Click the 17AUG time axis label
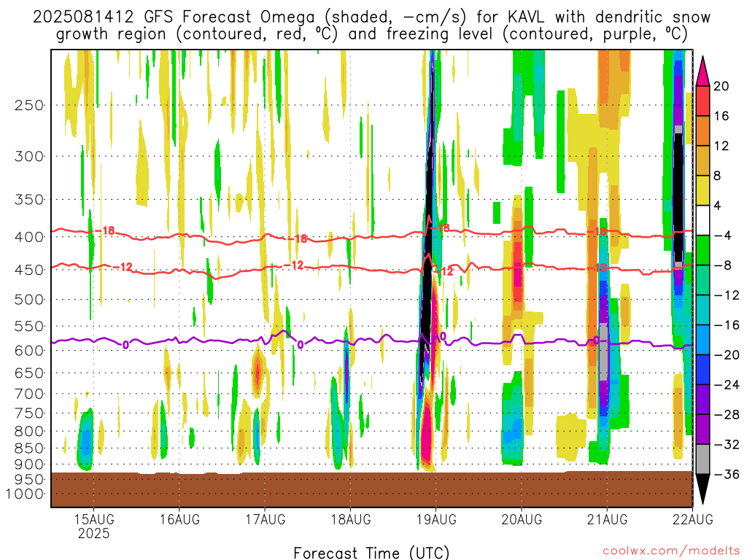The image size is (747, 560). pos(266,519)
